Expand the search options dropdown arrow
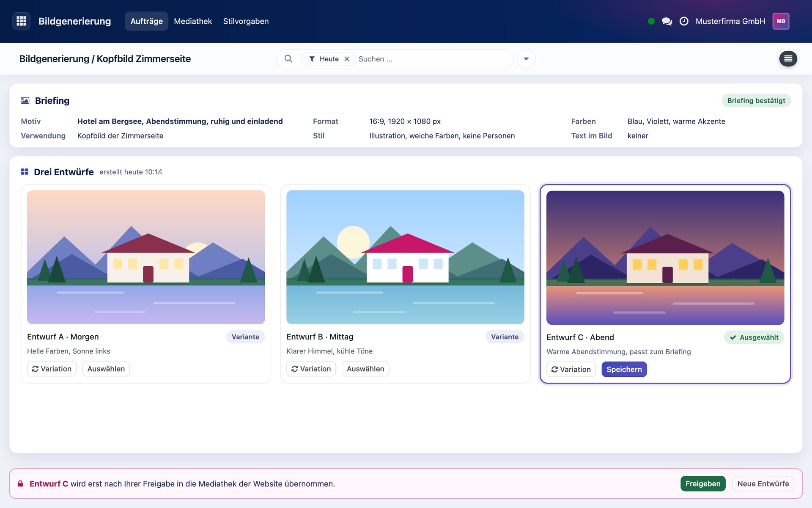The image size is (812, 508). tap(526, 59)
